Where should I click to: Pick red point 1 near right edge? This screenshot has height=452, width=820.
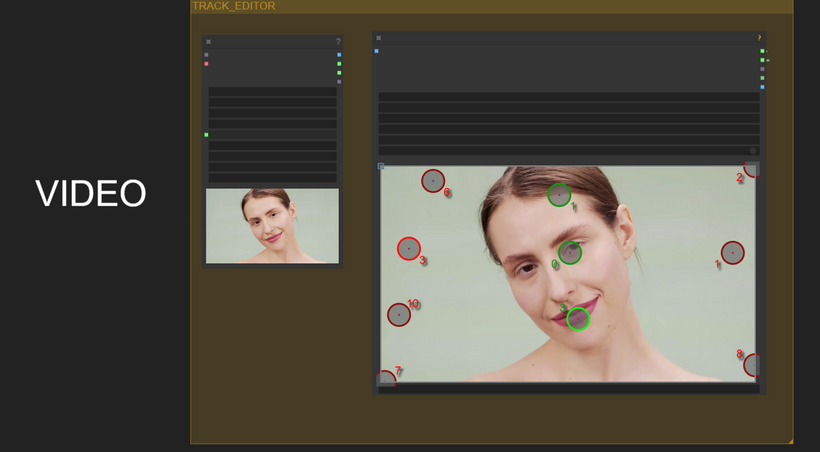732,253
